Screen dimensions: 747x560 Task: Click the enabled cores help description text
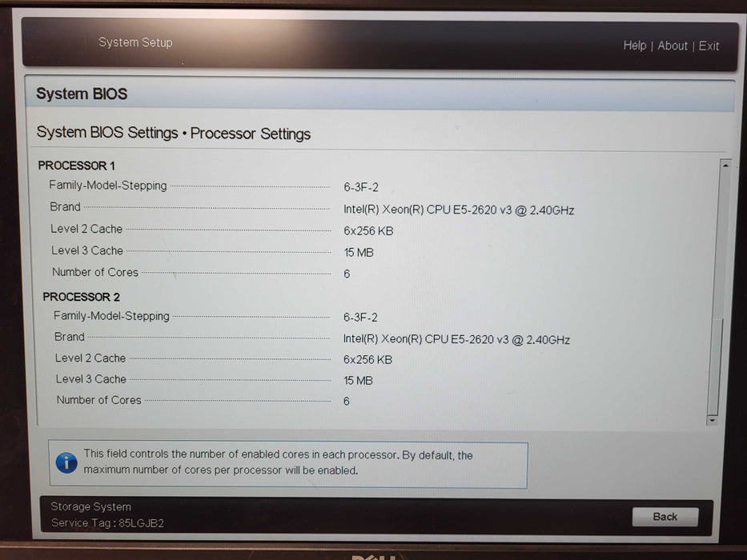278,462
